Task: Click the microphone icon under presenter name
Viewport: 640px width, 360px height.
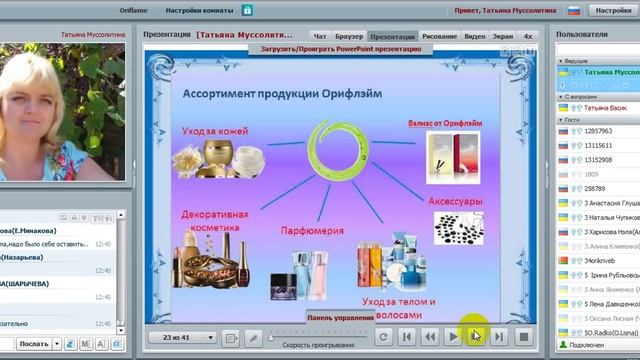Action: (562, 85)
